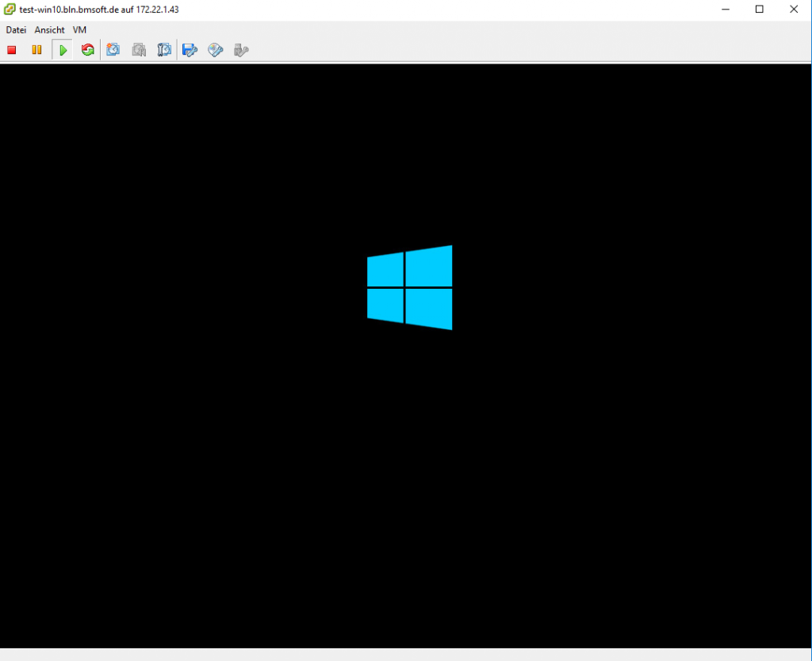Close the console window
The width and height of the screenshot is (812, 661).
[794, 9]
